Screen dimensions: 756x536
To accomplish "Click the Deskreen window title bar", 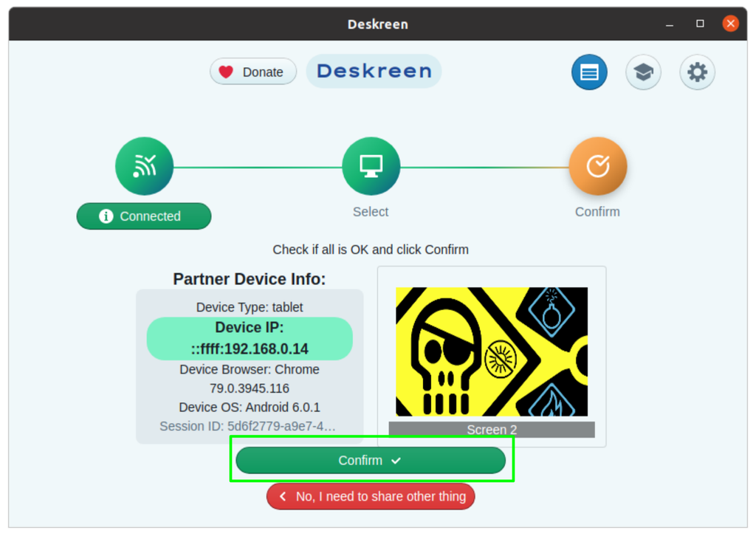I will pos(378,24).
